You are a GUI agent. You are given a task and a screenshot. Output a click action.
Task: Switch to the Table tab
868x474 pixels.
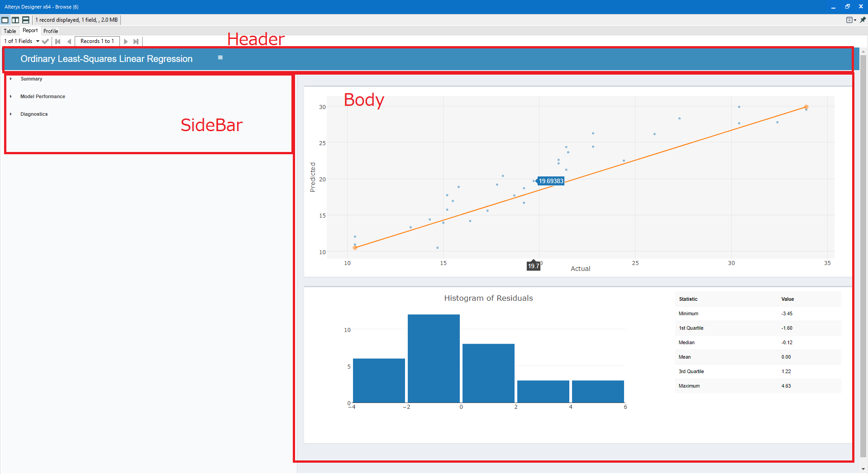(10, 31)
